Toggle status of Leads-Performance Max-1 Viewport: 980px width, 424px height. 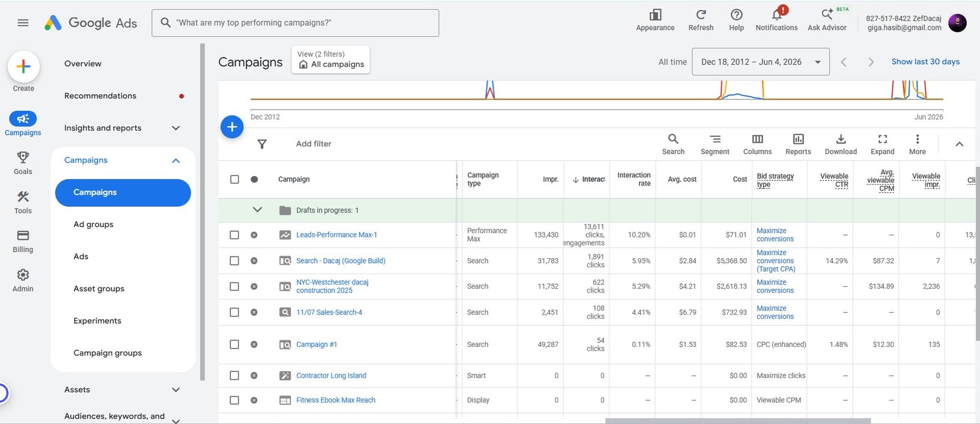pos(254,235)
